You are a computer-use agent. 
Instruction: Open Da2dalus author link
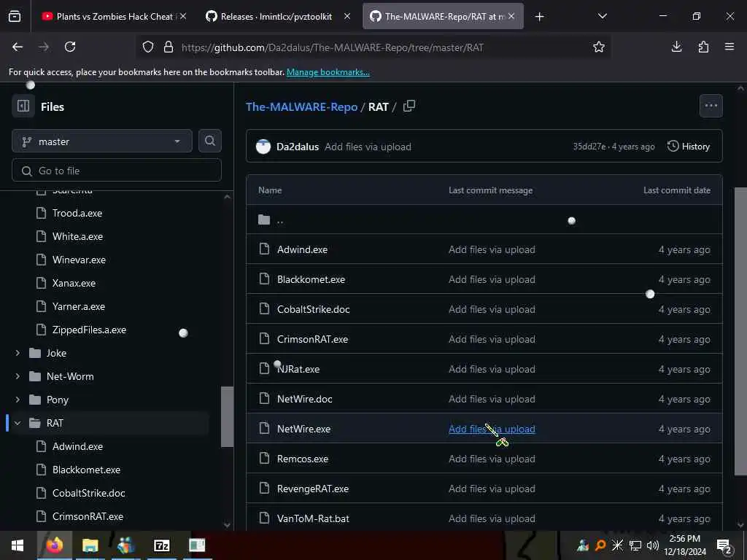(x=298, y=147)
